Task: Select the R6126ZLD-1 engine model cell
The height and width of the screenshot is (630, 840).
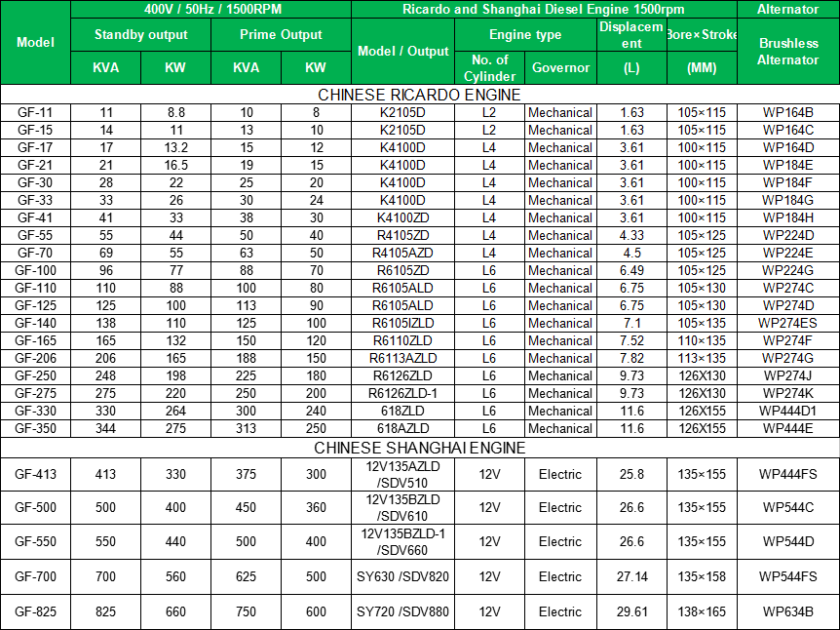Action: (402, 394)
